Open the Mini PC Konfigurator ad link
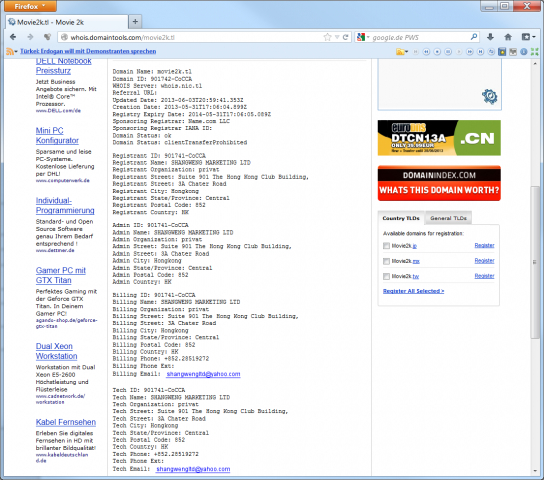The height and width of the screenshot is (480, 544). tap(57, 136)
